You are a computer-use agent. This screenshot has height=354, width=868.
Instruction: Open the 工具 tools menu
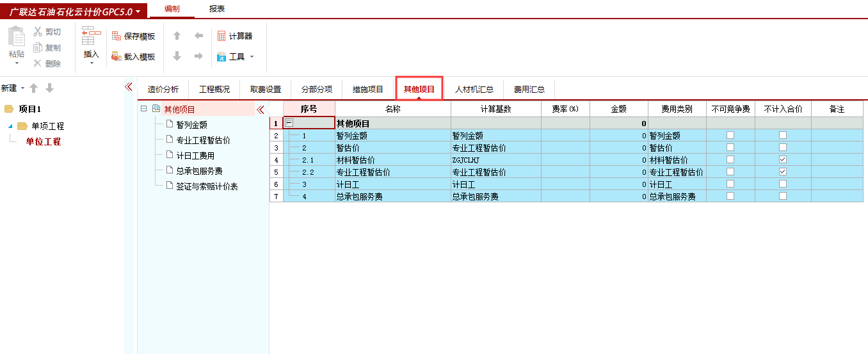click(x=235, y=56)
